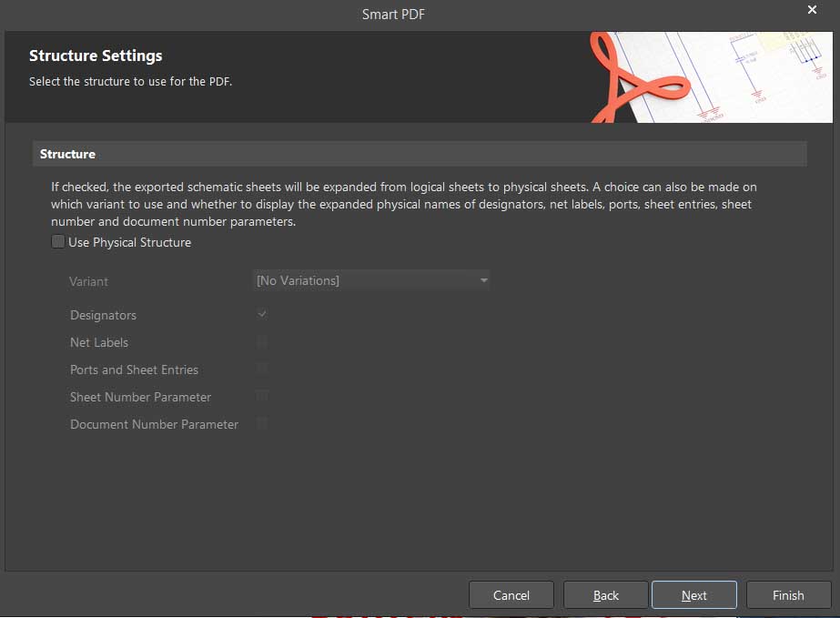This screenshot has width=840, height=618.
Task: Click the [No Variations] combo box field
Action: (364, 280)
